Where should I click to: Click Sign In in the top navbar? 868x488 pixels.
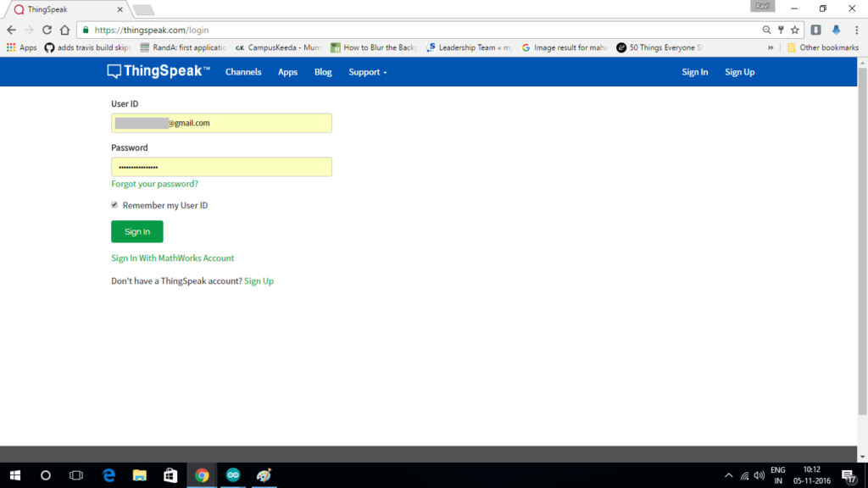(695, 72)
